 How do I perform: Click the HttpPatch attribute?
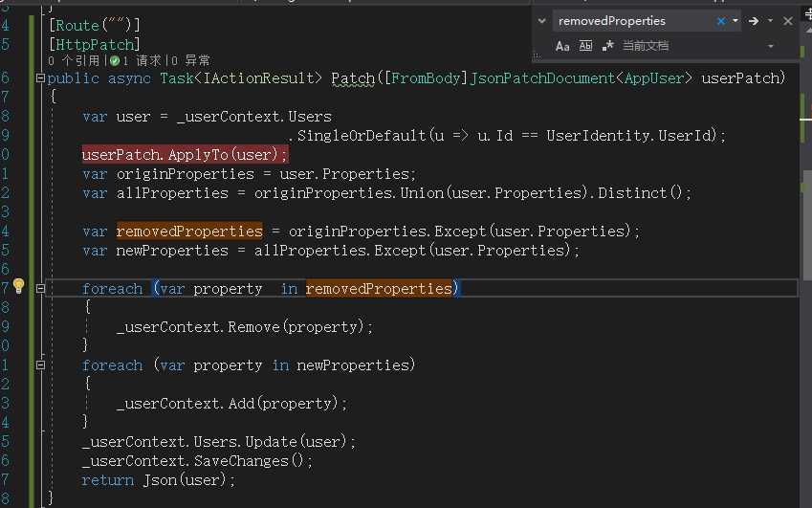tap(95, 45)
